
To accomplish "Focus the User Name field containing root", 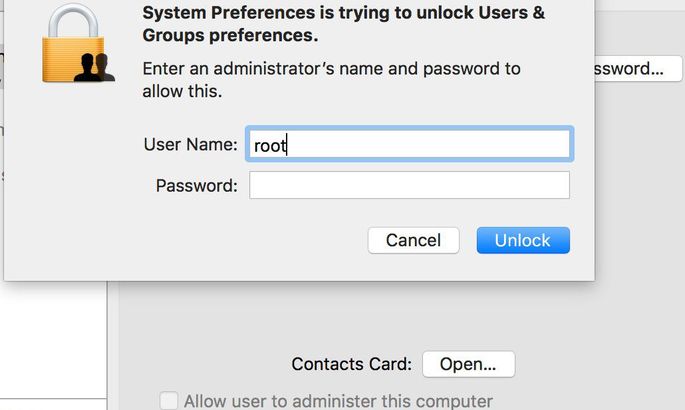I will point(409,144).
